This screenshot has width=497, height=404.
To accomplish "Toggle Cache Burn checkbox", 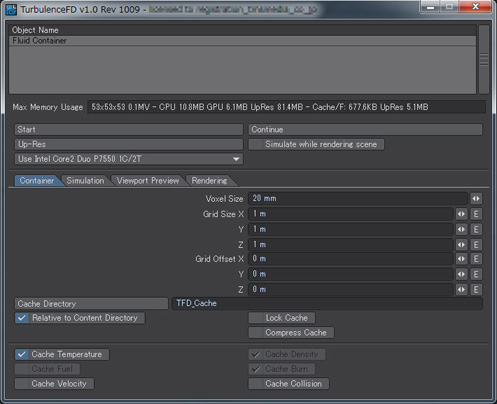I will tap(282, 369).
